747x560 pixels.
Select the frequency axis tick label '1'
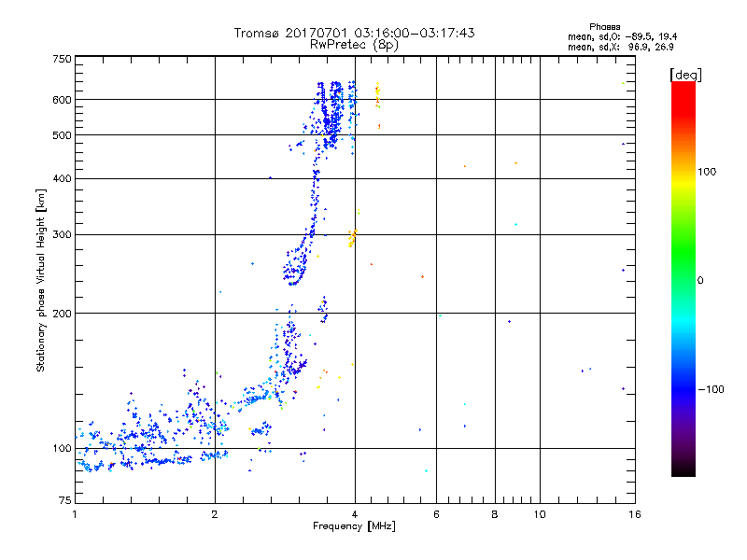[75, 514]
